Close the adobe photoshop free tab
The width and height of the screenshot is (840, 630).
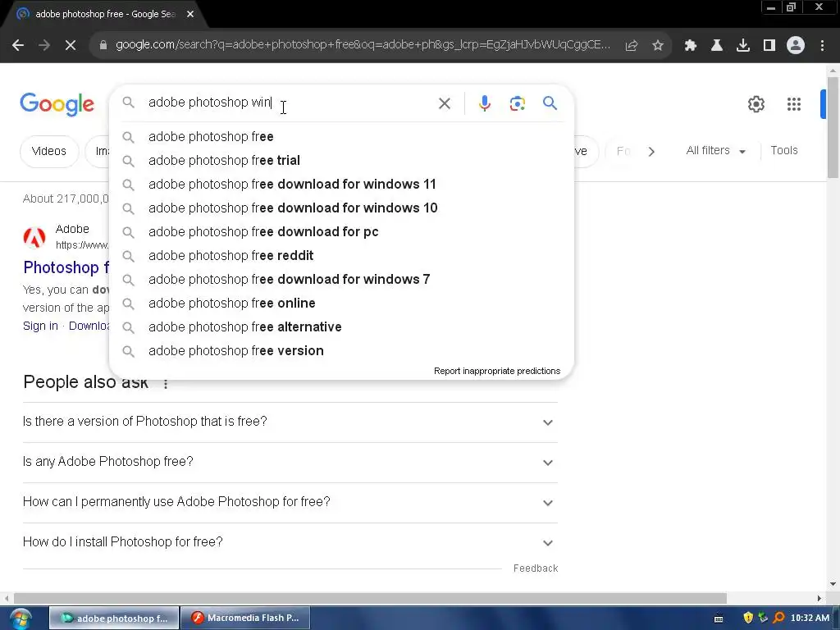coord(190,14)
